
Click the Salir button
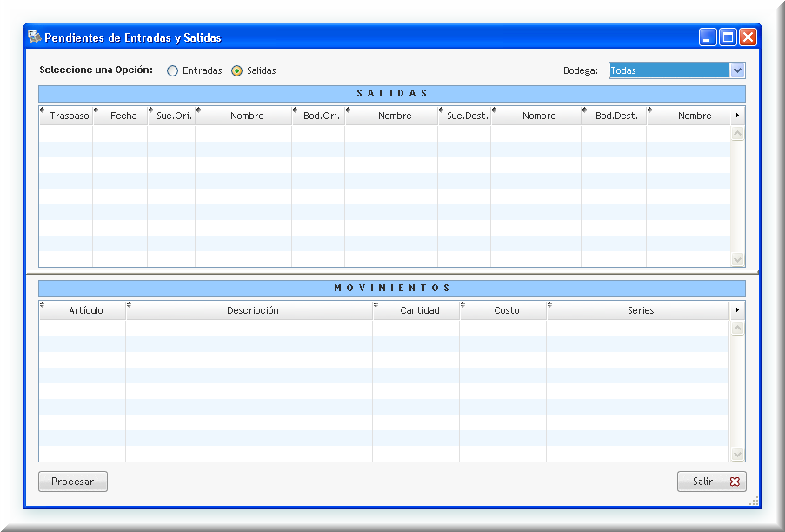711,482
